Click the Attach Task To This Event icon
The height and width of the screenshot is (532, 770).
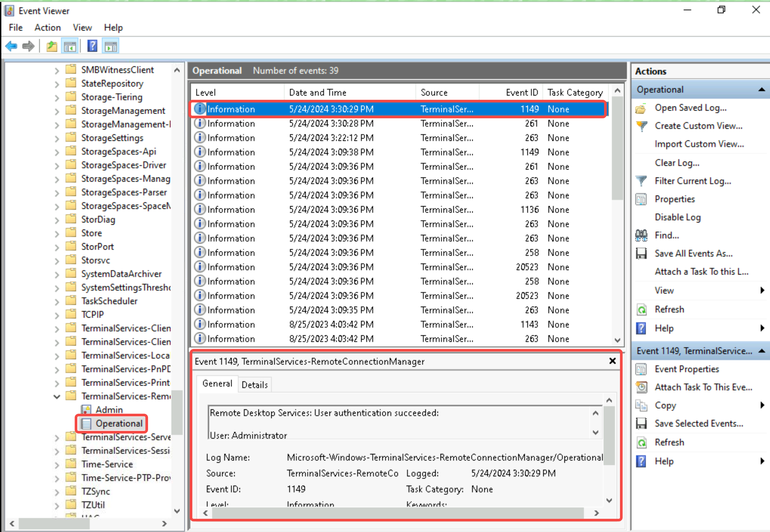[641, 387]
